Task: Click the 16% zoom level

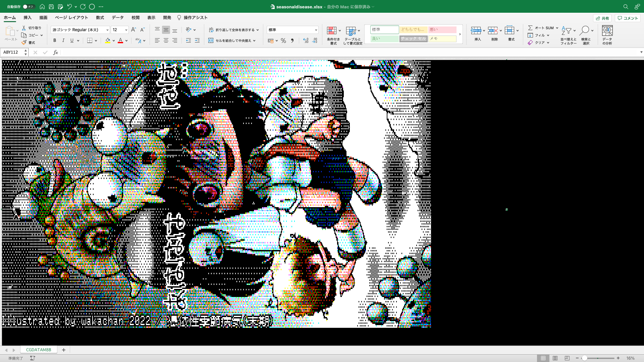Action: (x=630, y=358)
